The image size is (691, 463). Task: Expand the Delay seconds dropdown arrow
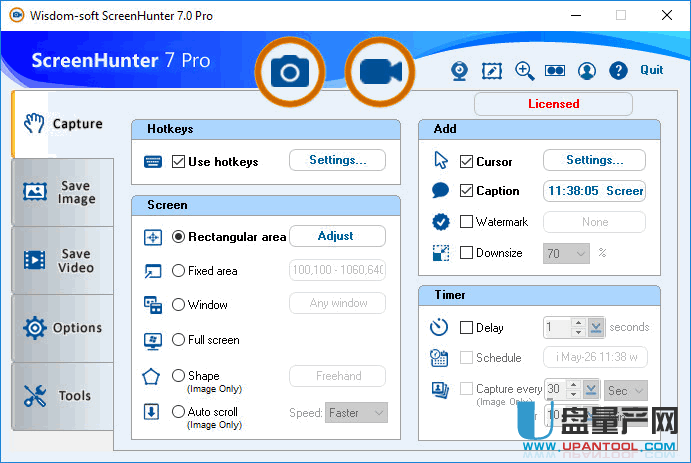[596, 327]
